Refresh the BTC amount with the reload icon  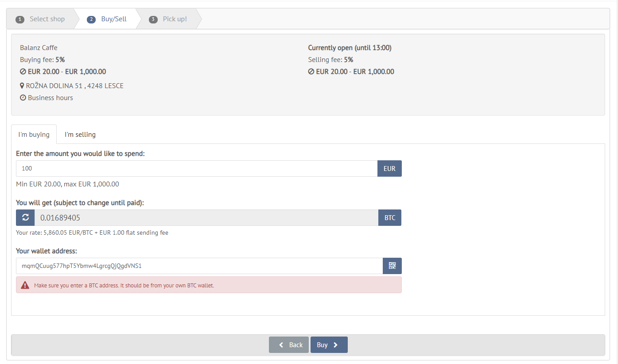click(x=25, y=217)
